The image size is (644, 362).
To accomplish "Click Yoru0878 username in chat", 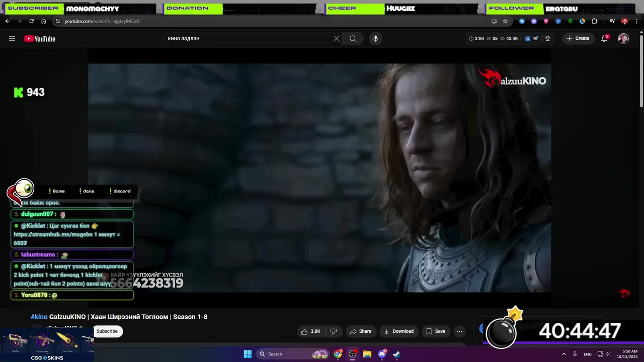I will [x=35, y=295].
